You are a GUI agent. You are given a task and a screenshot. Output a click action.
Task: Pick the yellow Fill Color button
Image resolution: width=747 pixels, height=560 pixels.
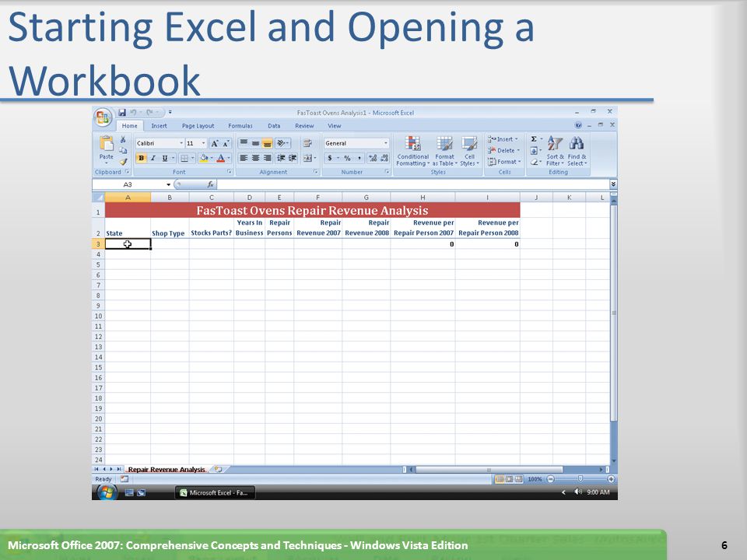(203, 158)
